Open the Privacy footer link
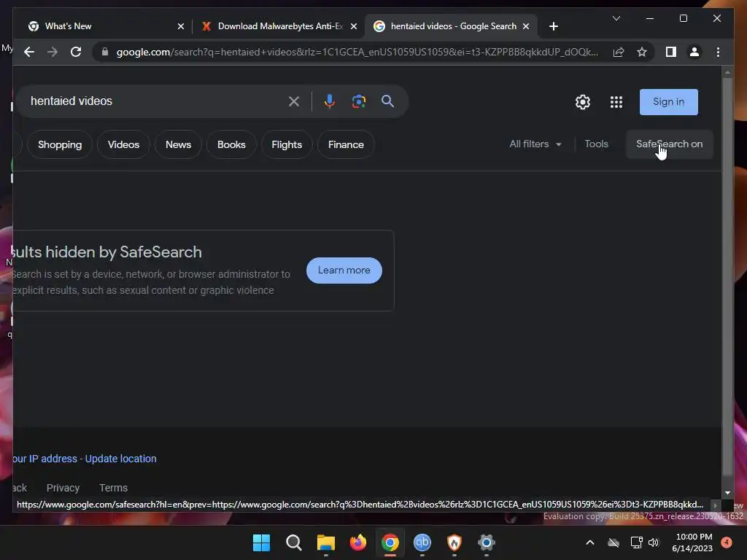The width and height of the screenshot is (747, 560). coord(63,488)
